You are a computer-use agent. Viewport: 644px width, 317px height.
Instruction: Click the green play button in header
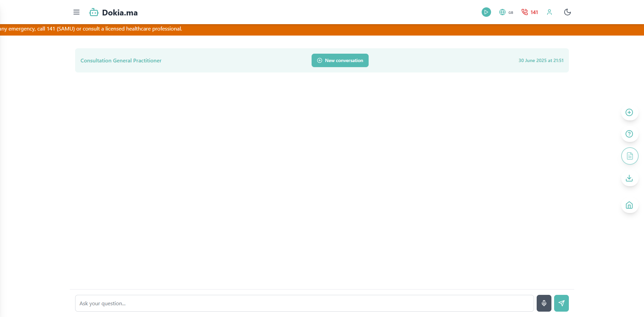point(486,12)
